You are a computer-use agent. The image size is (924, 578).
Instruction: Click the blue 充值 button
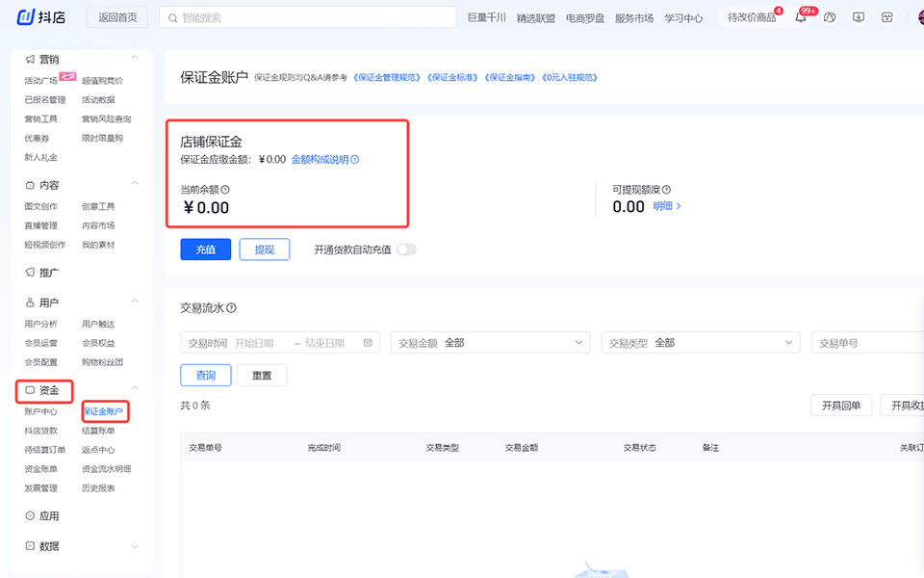(205, 250)
